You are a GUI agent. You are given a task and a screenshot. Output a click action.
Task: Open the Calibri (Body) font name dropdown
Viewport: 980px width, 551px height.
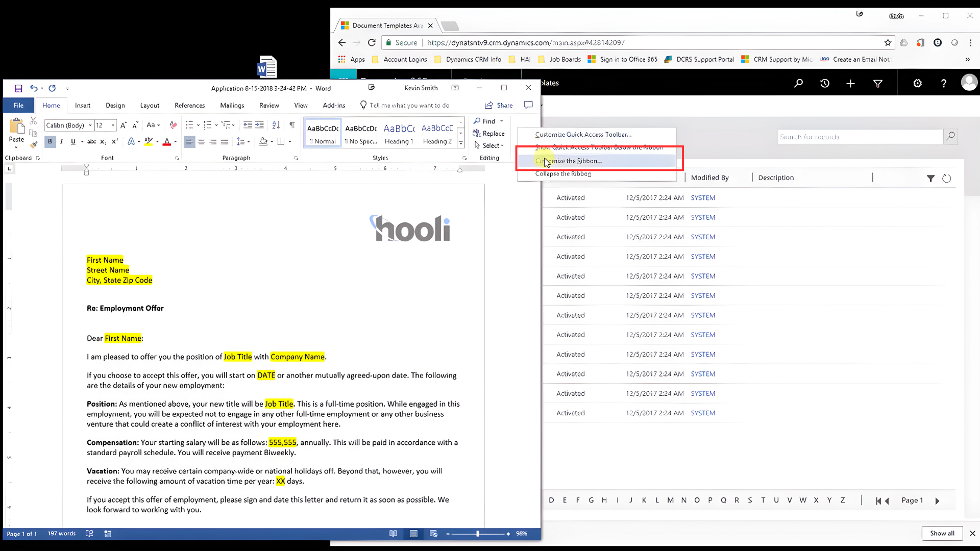pos(90,126)
